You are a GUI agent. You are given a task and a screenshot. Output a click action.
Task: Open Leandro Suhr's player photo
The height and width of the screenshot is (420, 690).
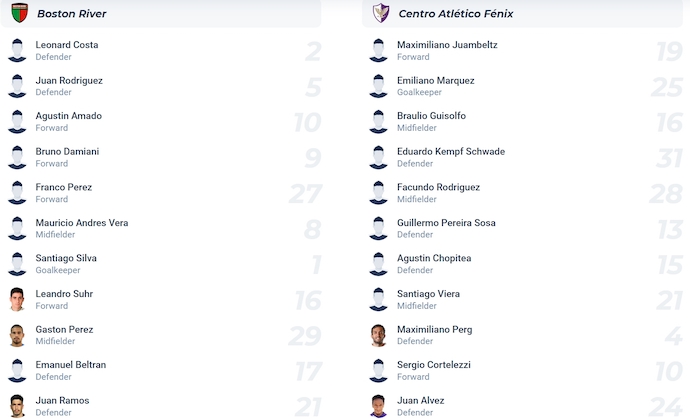(x=17, y=299)
